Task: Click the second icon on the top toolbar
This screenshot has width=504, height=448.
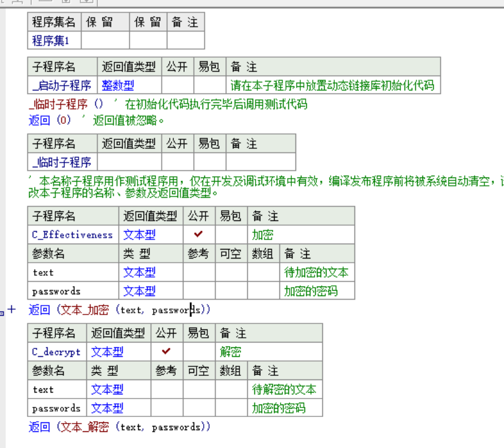Action: (x=17, y=3)
